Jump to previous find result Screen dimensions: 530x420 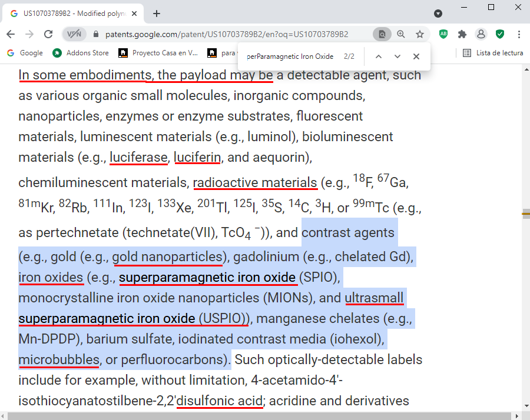379,56
